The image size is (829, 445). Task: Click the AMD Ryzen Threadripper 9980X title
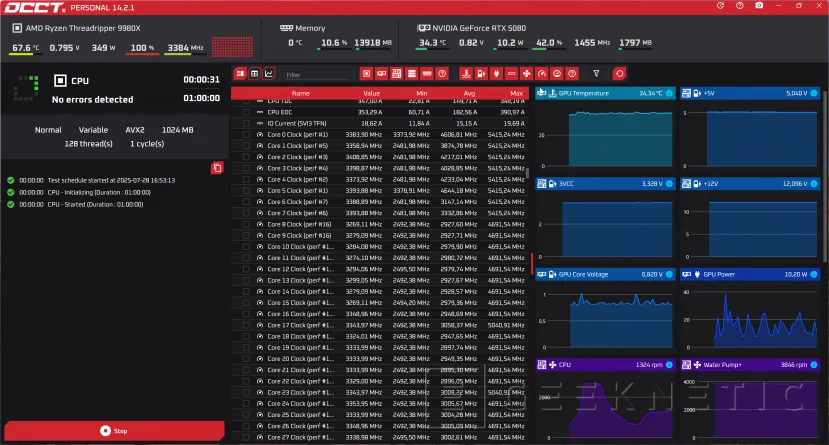point(82,28)
